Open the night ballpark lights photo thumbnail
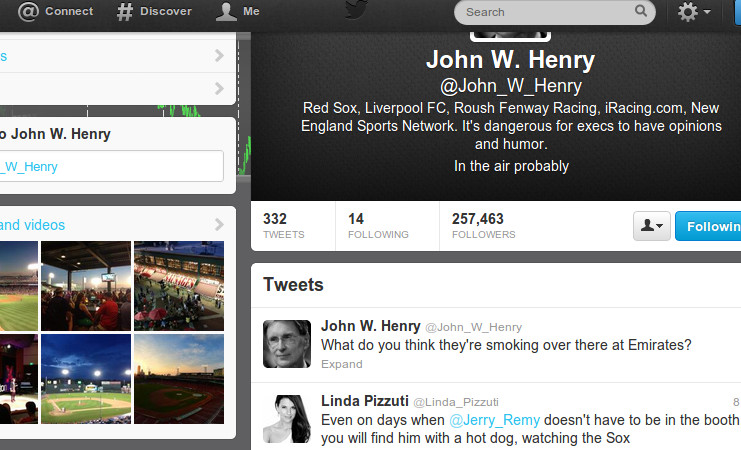741x450 pixels. point(86,379)
